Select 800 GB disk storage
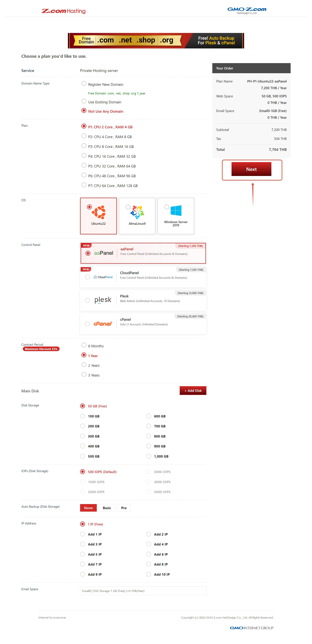 (149, 436)
